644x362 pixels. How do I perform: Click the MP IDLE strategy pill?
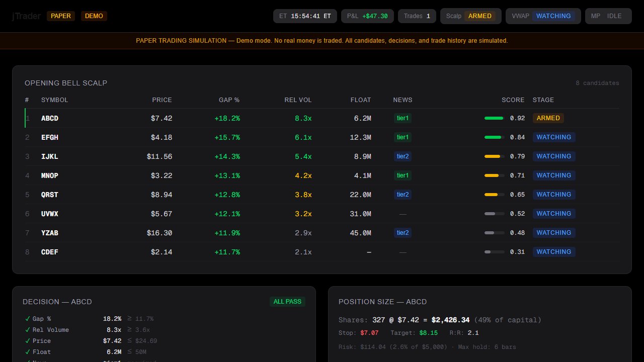[608, 16]
